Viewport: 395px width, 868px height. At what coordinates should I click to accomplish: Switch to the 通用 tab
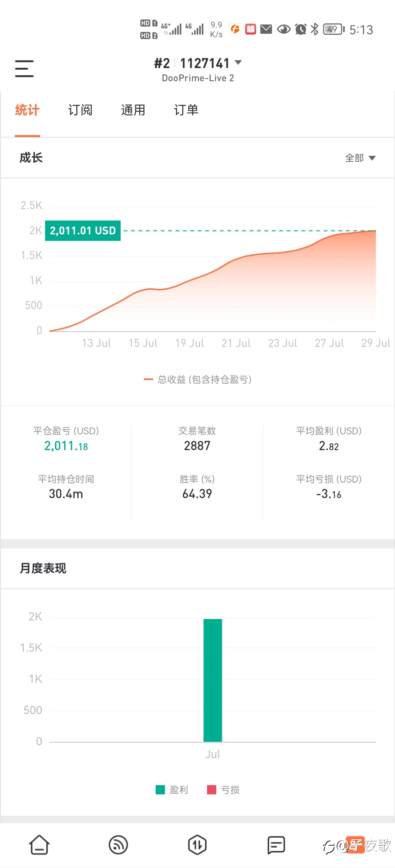pyautogui.click(x=133, y=110)
